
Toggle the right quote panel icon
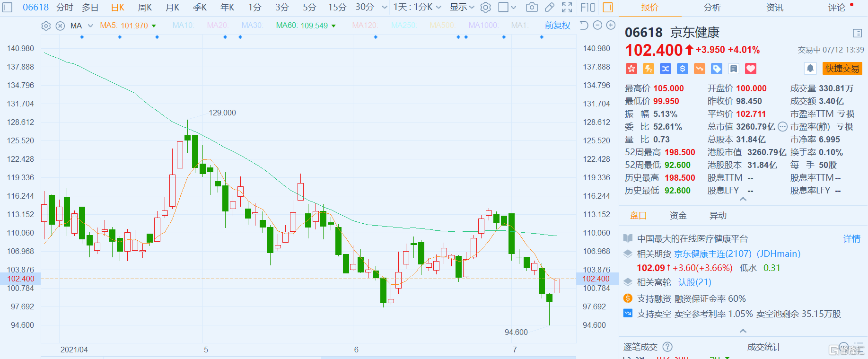[x=608, y=7]
